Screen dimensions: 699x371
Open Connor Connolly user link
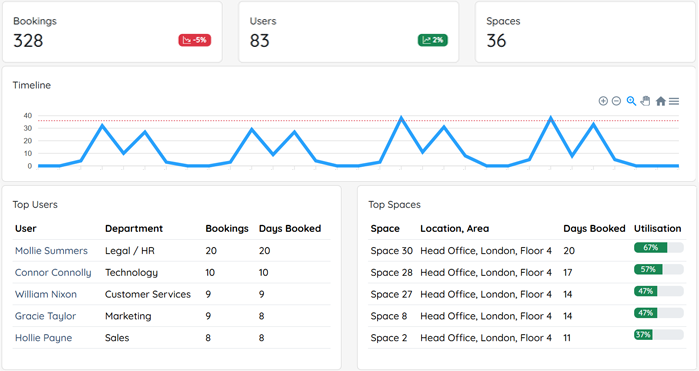click(x=53, y=272)
